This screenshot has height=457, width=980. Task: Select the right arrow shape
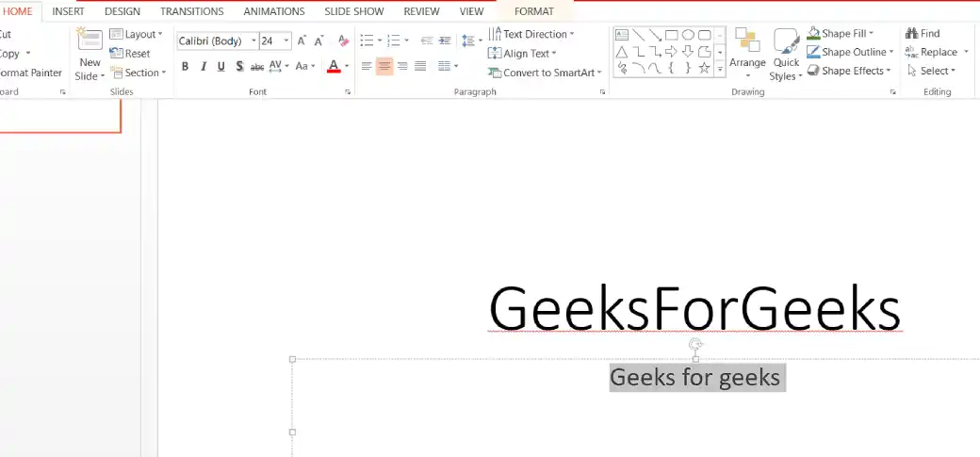pyautogui.click(x=671, y=51)
